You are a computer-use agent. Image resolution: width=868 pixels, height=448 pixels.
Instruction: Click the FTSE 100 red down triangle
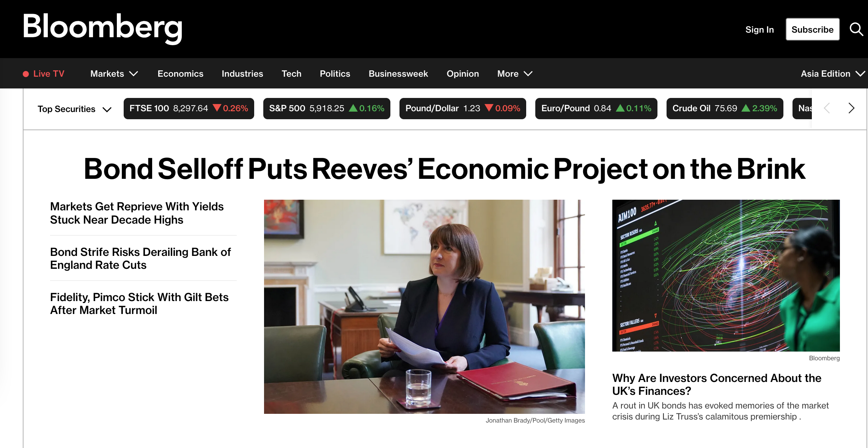coord(217,108)
